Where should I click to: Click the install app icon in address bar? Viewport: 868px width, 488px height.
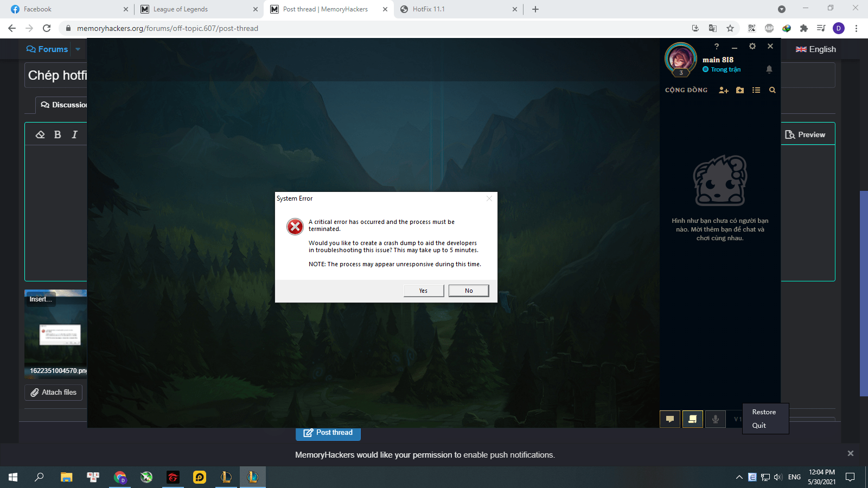[x=695, y=28]
